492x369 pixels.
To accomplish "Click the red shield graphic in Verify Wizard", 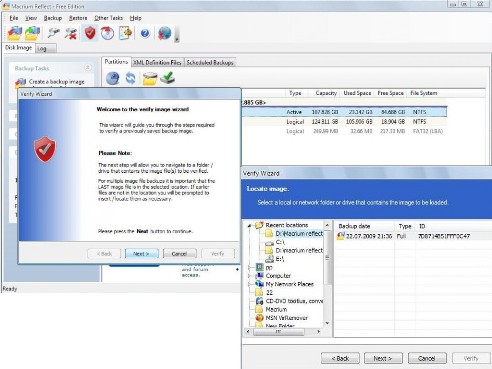I will pos(45,149).
